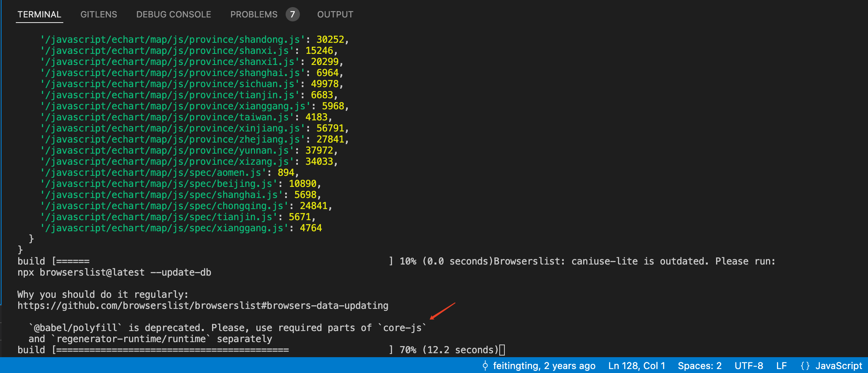Viewport: 868px width, 373px height.
Task: Click the problems count badge 7
Action: click(x=292, y=15)
